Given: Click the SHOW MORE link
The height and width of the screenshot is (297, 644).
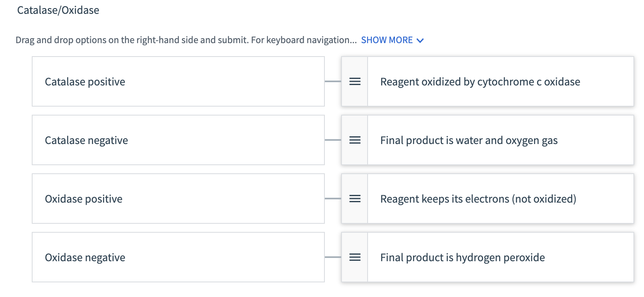Looking at the screenshot, I should (387, 40).
